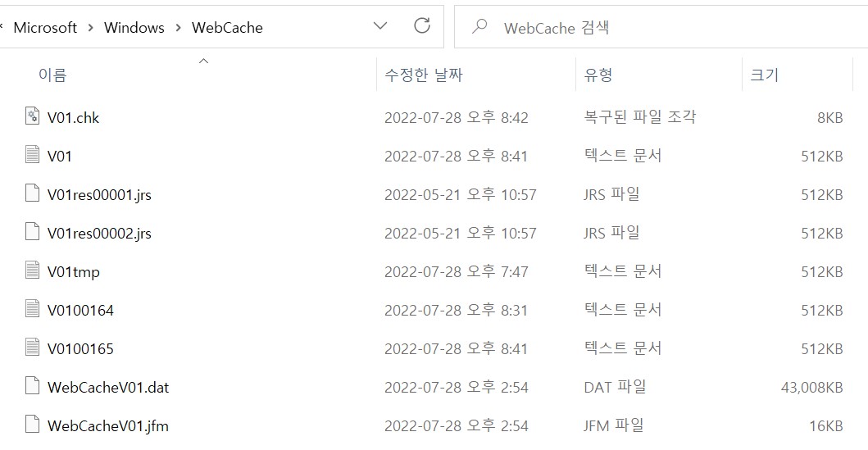Select file name WebCacheV01.jfm
Screen dimensions: 868x450
pyautogui.click(x=108, y=426)
